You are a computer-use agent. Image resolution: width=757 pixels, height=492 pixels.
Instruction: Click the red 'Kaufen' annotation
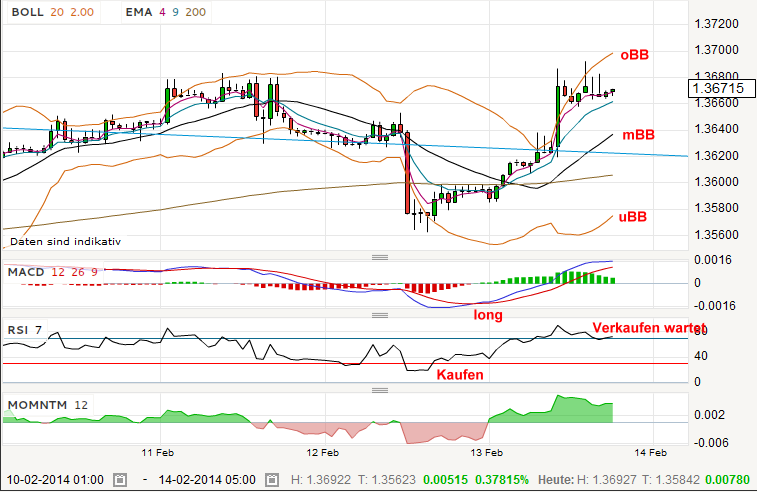[x=460, y=375]
